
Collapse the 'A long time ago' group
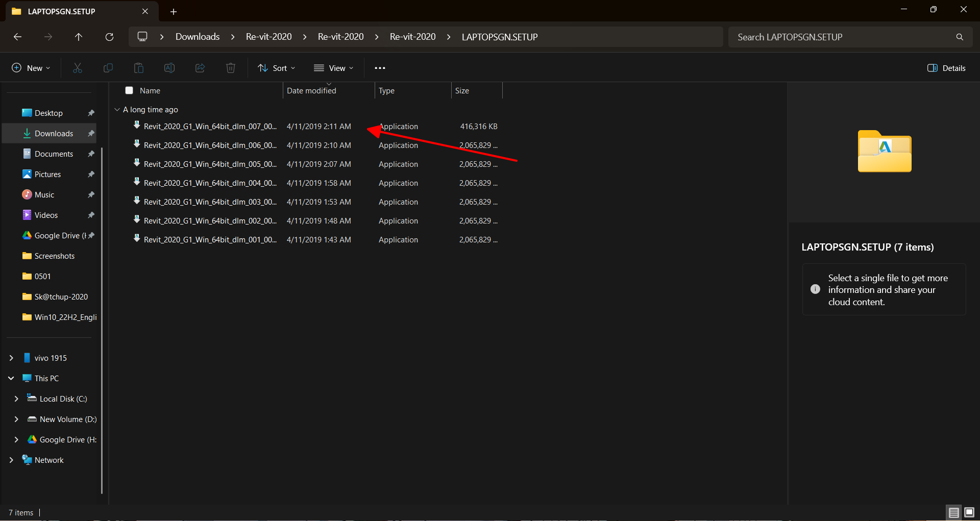click(x=117, y=109)
